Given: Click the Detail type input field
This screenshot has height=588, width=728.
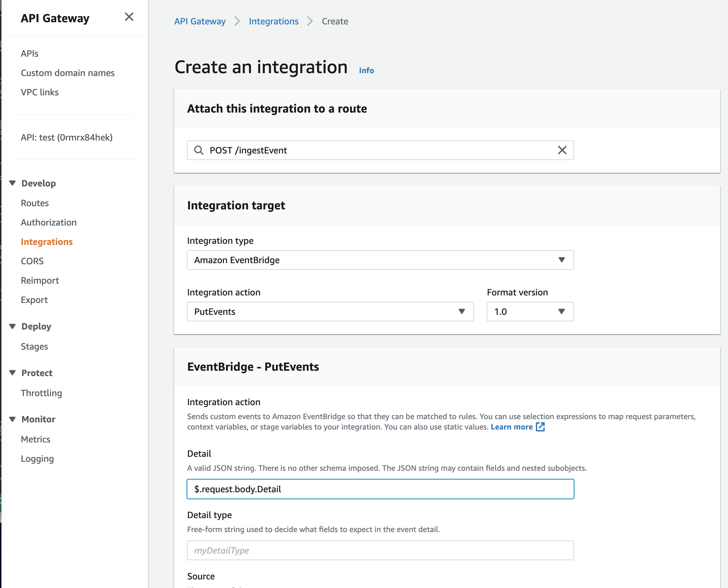Looking at the screenshot, I should click(380, 550).
